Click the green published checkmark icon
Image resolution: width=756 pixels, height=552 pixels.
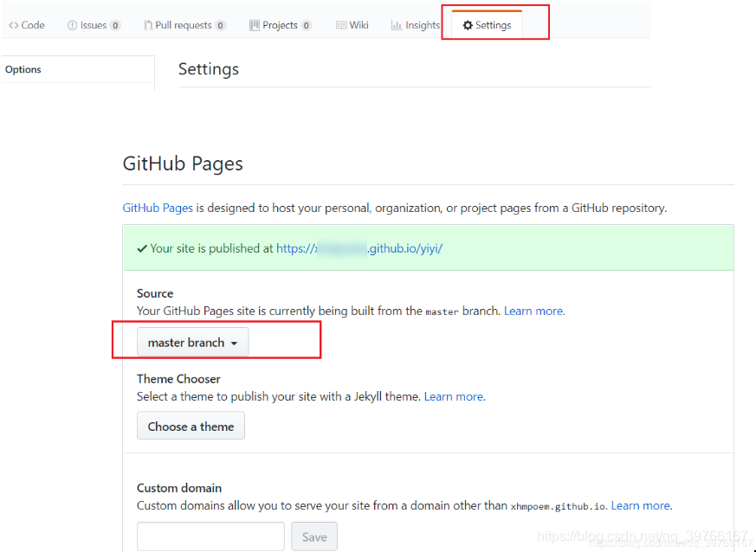142,248
